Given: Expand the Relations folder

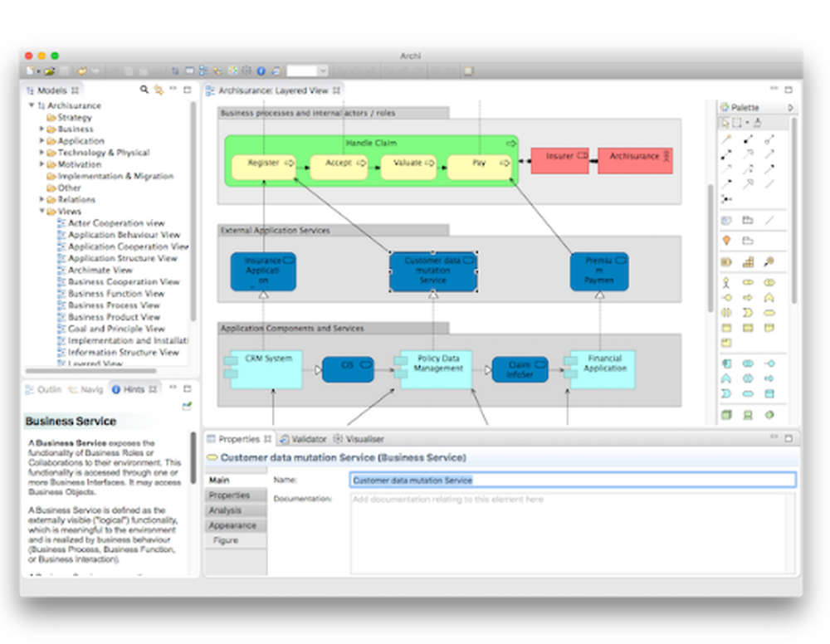Looking at the screenshot, I should point(41,199).
